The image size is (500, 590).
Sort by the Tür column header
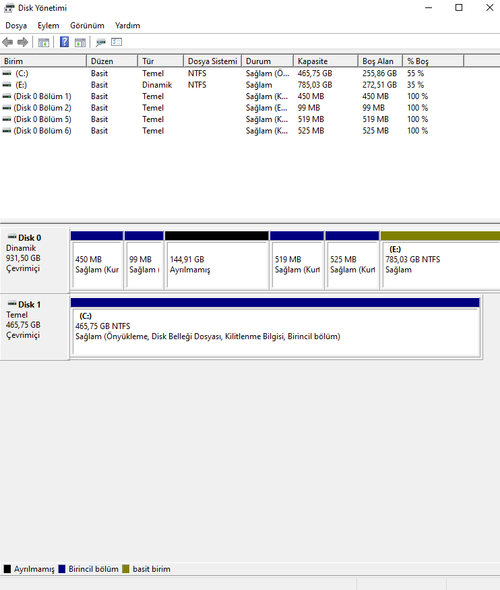(161, 61)
